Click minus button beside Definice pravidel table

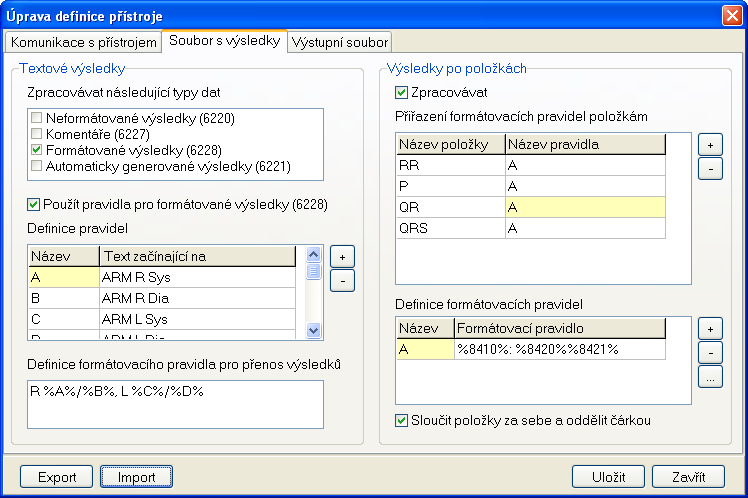[x=341, y=279]
